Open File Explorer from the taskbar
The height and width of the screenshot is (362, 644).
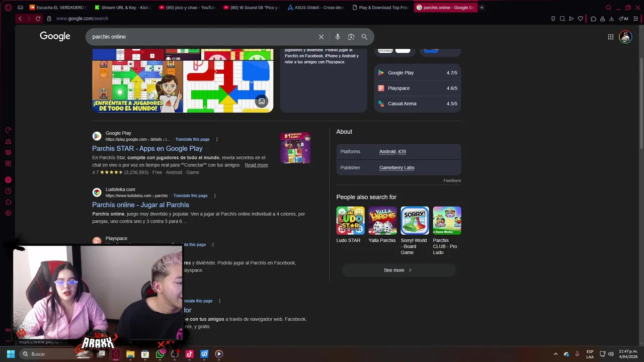130,354
